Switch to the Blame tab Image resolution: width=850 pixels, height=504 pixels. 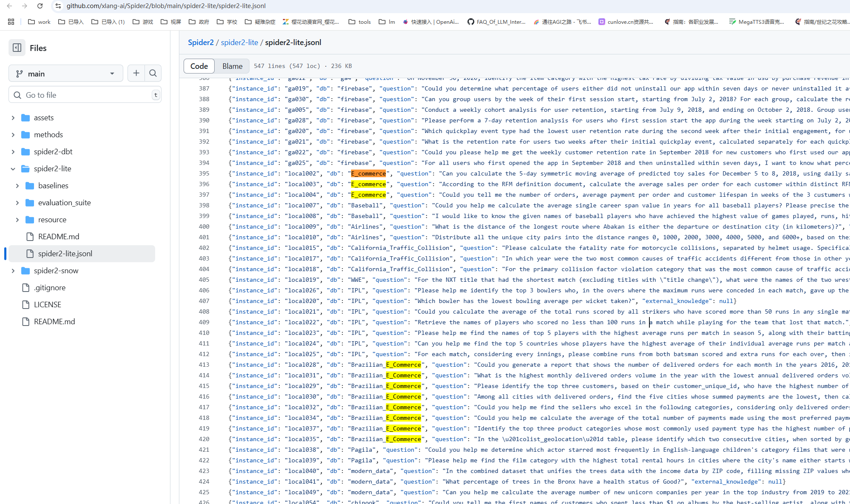click(x=232, y=66)
